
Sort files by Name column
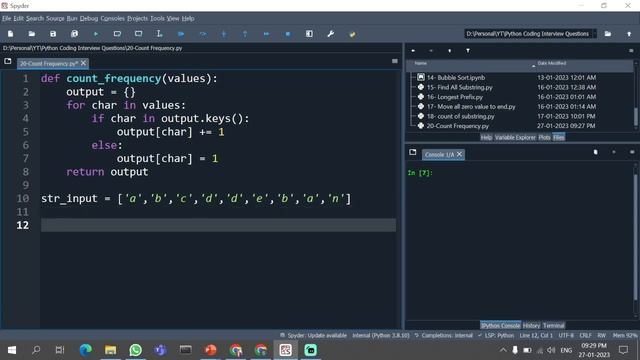coord(420,63)
